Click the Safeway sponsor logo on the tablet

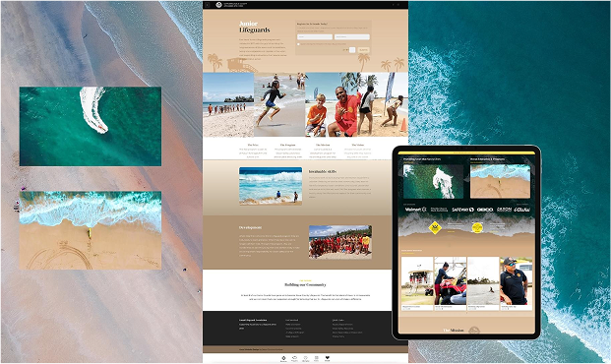coord(462,210)
